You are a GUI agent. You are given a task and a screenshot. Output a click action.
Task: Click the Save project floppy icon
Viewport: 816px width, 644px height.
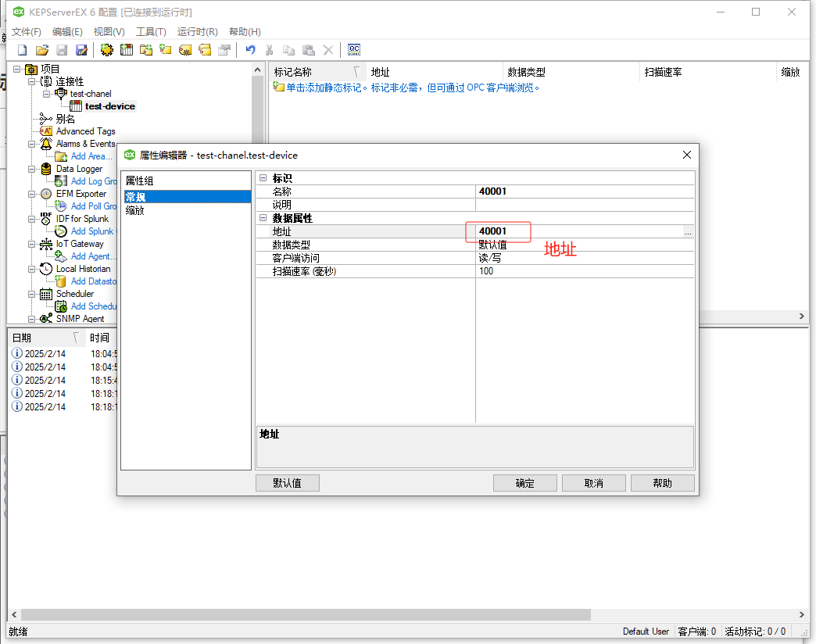pos(62,50)
